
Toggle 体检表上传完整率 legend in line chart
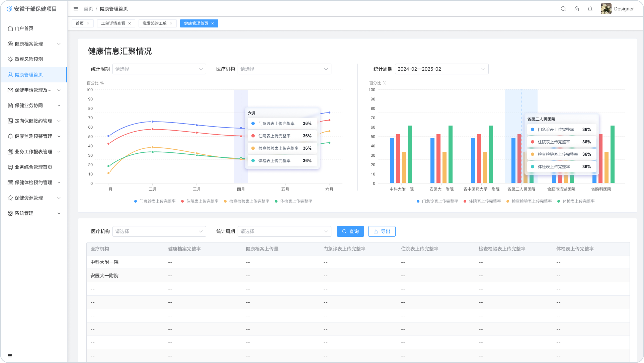click(294, 201)
